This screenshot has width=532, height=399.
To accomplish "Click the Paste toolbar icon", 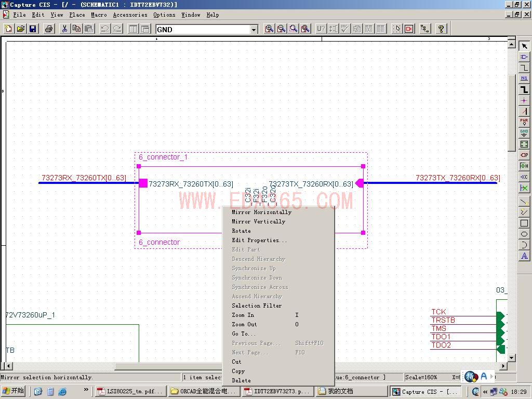I will (89, 29).
